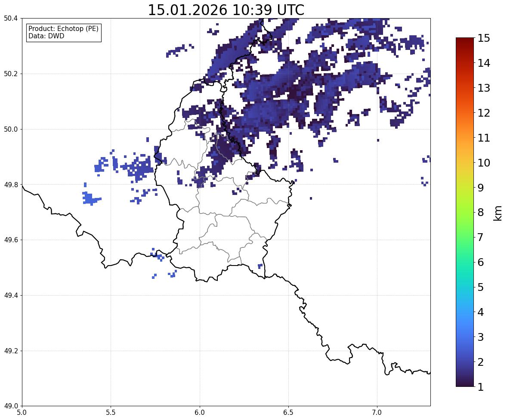The height and width of the screenshot is (420, 507).
Task: Click the colorbar tick label '7'
Action: (481, 237)
